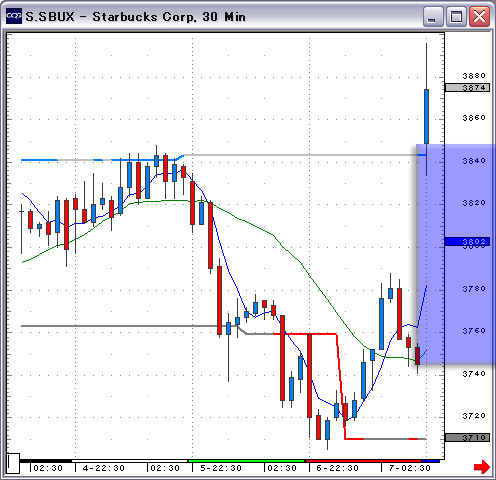Click the 3780 price axis label
The height and width of the screenshot is (480, 496).
(474, 289)
